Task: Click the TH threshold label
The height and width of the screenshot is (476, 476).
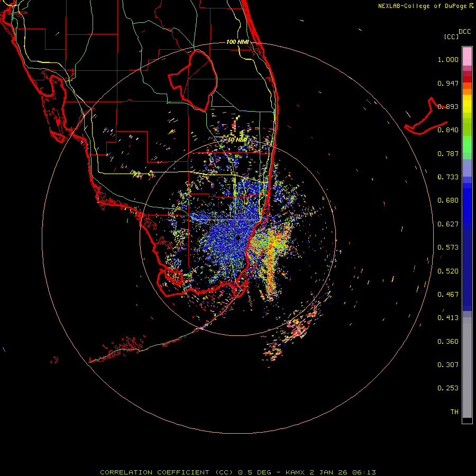Action: click(x=454, y=412)
